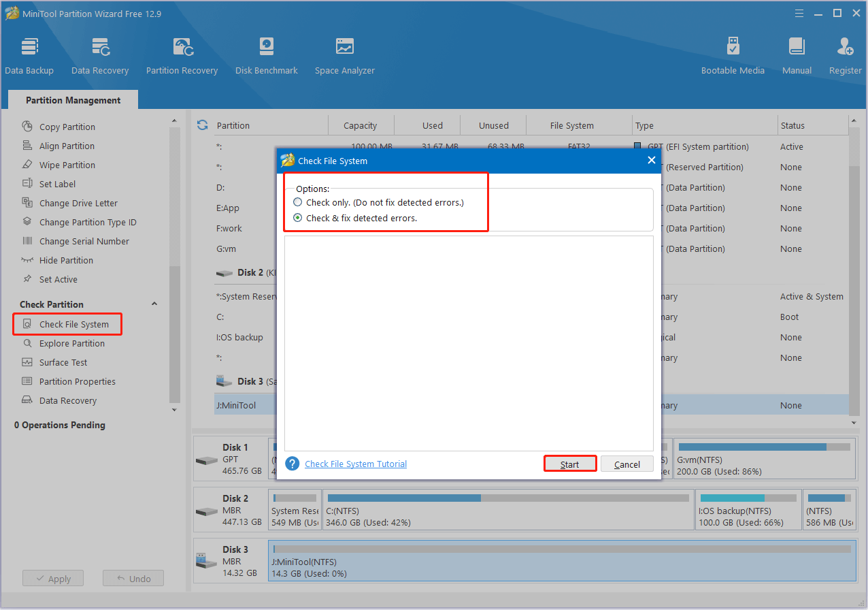Select I:OS backup(NTFS) block on Disk 2
868x610 pixels.
pyautogui.click(x=748, y=510)
